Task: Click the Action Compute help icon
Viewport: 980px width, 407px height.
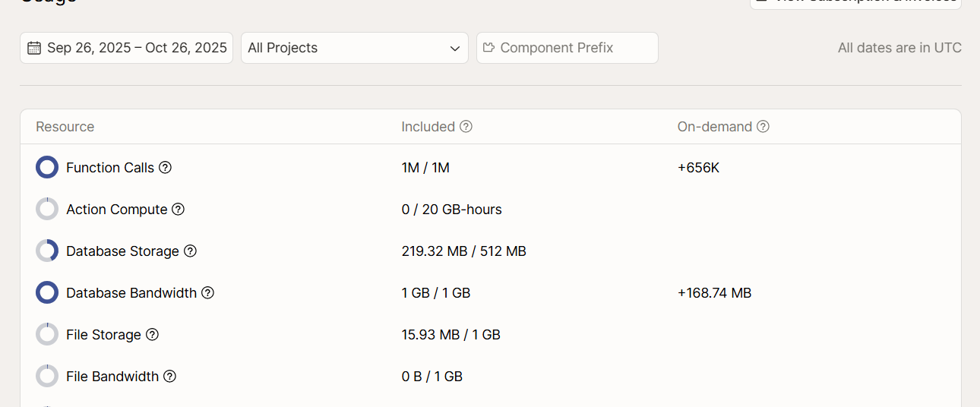Action: coord(178,210)
